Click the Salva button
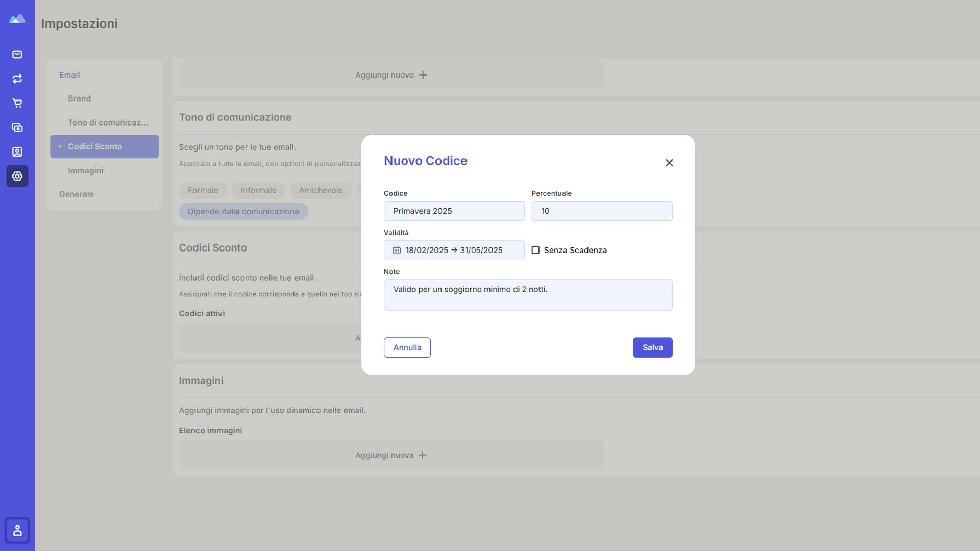 coord(652,347)
